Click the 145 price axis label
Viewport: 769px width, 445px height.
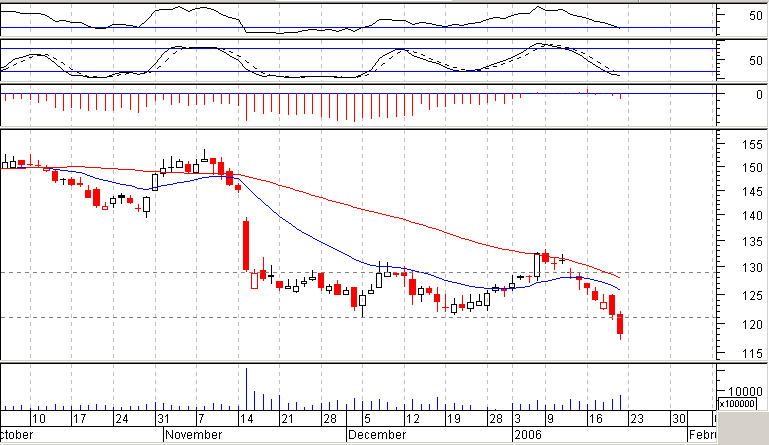point(752,192)
